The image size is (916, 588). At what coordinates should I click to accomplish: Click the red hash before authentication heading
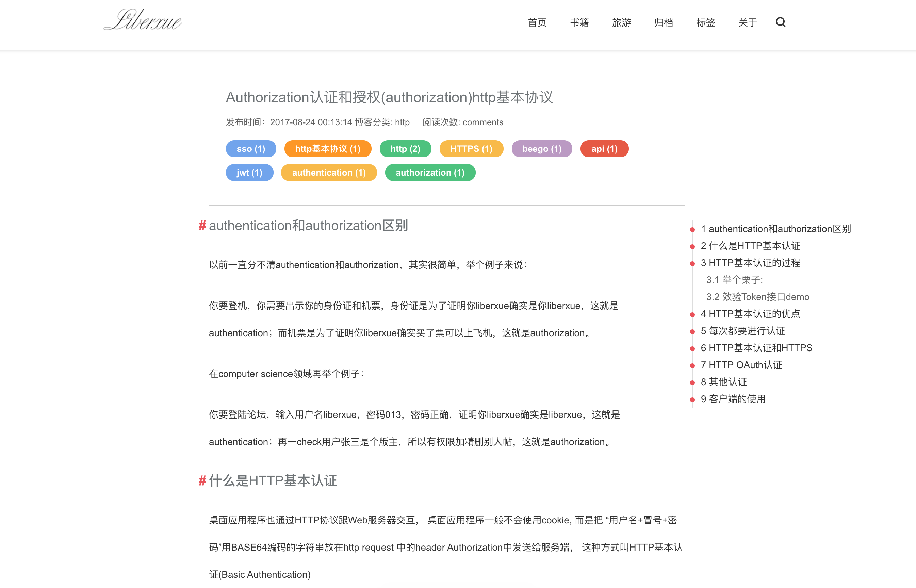click(x=202, y=226)
